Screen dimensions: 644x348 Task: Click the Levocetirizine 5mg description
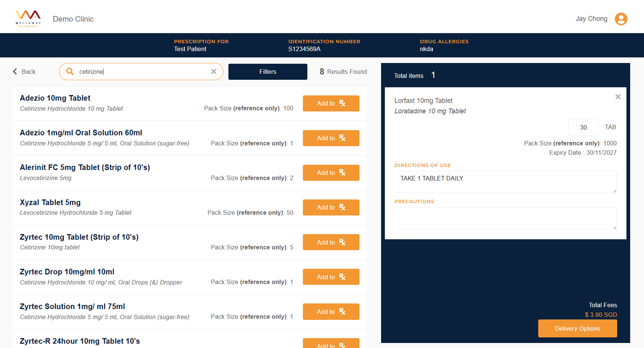coord(46,178)
